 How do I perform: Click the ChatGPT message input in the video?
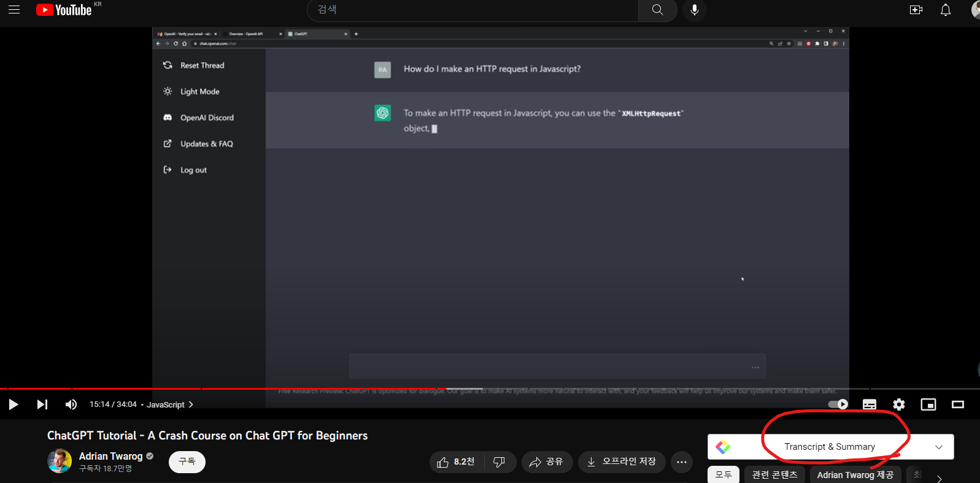pos(557,366)
